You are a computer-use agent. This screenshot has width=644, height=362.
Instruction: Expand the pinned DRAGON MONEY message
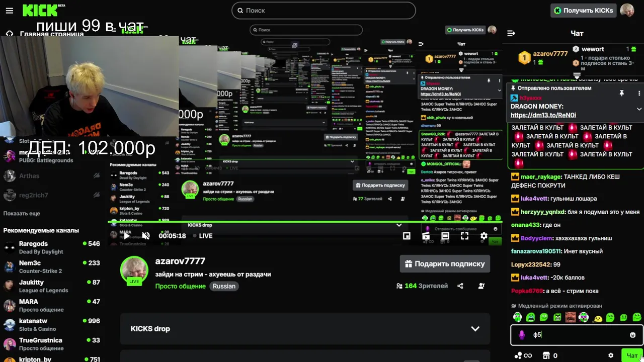point(639,109)
